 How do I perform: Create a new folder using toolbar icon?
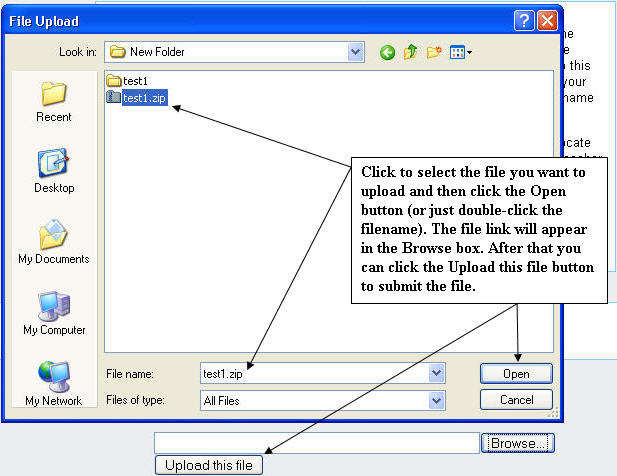[x=434, y=52]
